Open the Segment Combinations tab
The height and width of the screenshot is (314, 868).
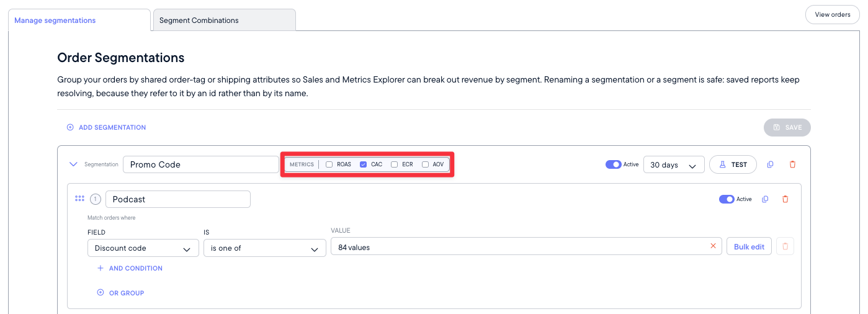224,20
